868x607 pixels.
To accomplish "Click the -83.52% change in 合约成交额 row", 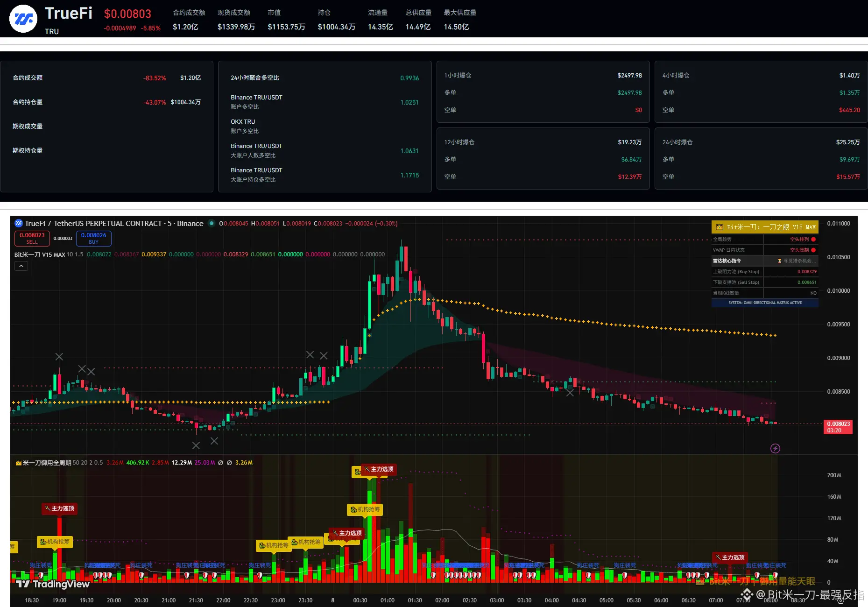I will pyautogui.click(x=155, y=78).
